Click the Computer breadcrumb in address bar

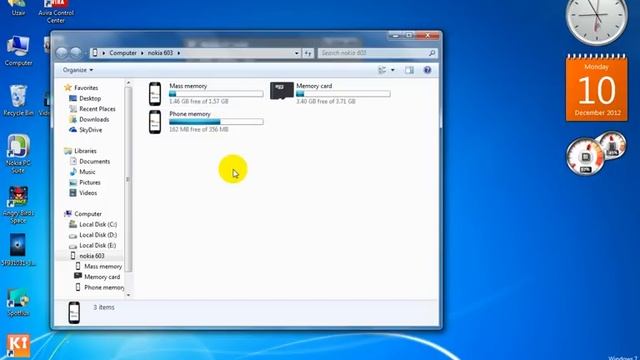pyautogui.click(x=123, y=53)
